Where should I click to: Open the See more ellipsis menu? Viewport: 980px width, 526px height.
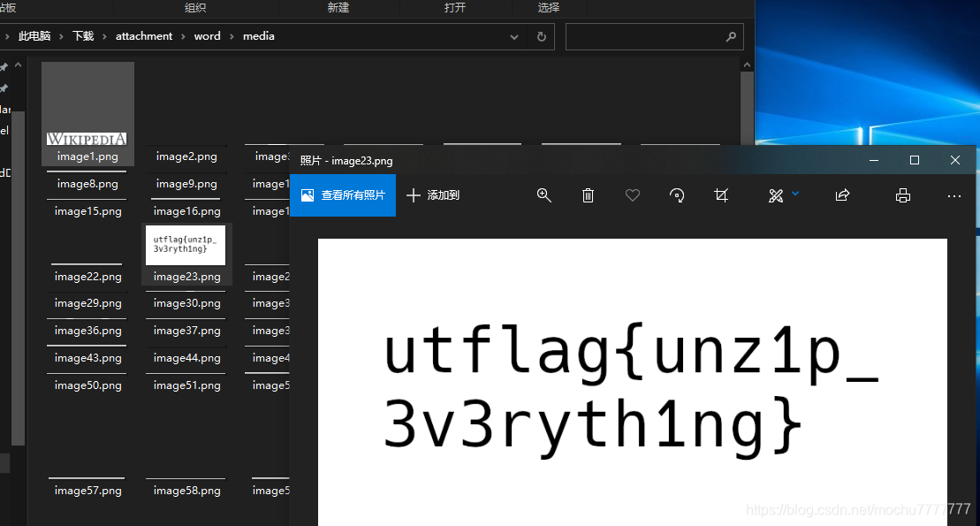click(x=953, y=196)
